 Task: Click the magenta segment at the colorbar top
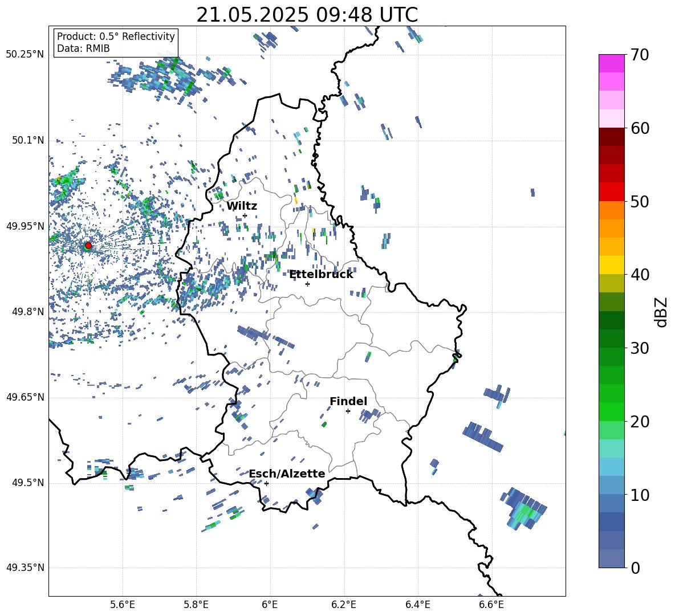pyautogui.click(x=612, y=63)
